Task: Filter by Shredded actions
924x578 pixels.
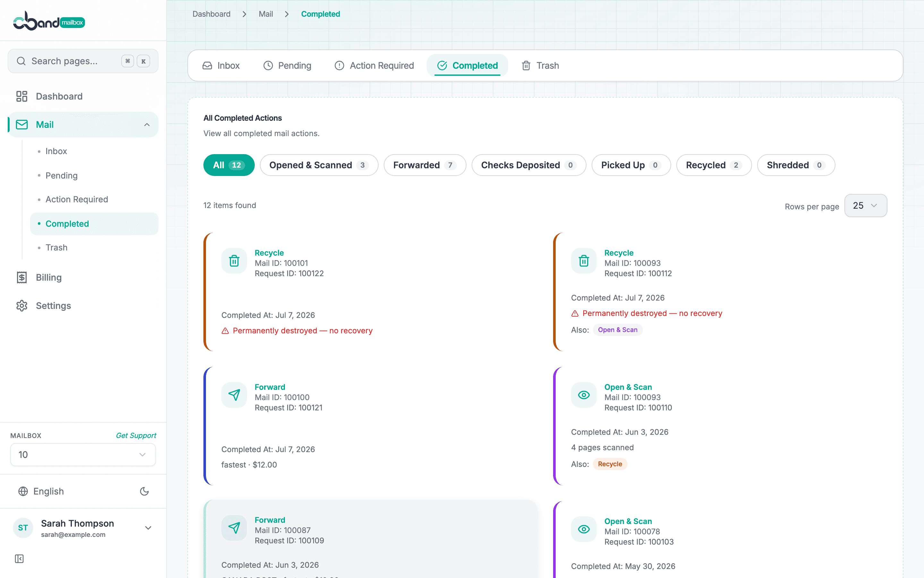Action: point(796,165)
